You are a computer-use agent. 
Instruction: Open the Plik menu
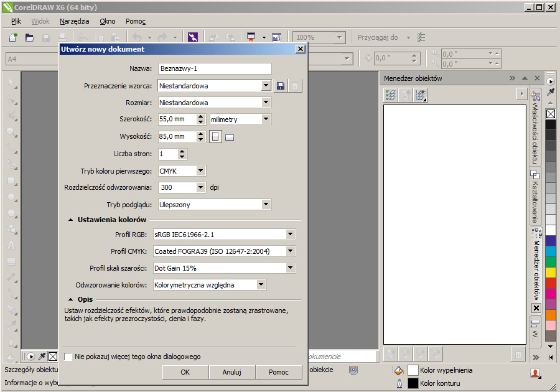pyautogui.click(x=16, y=21)
